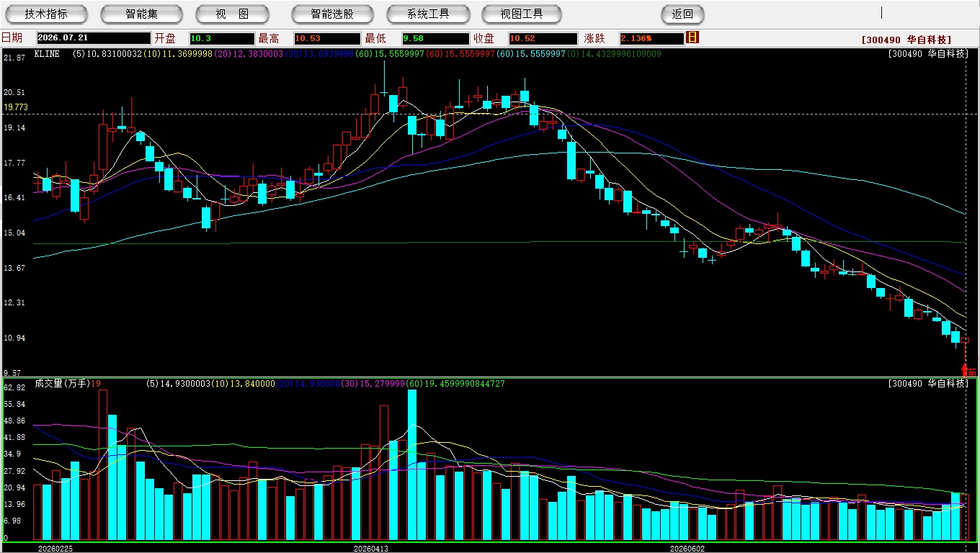Click the 21.87 price axis label
This screenshot has width=980, height=553.
tap(14, 58)
